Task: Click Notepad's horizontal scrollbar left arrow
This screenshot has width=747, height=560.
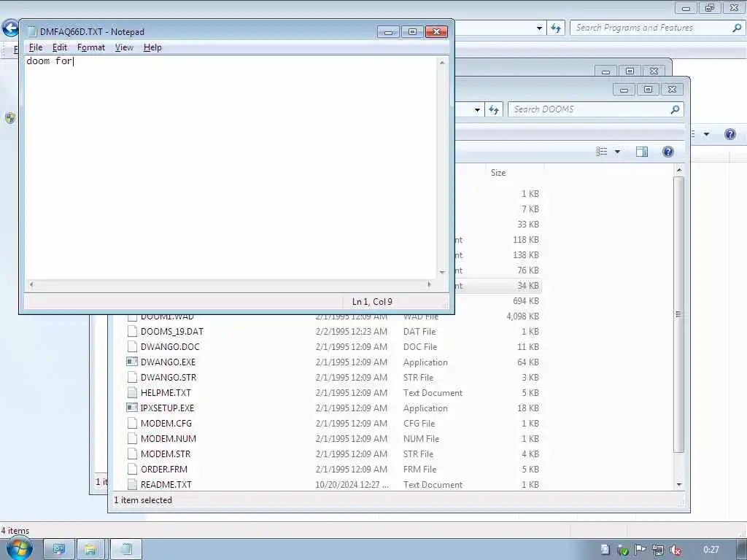Action: [31, 284]
